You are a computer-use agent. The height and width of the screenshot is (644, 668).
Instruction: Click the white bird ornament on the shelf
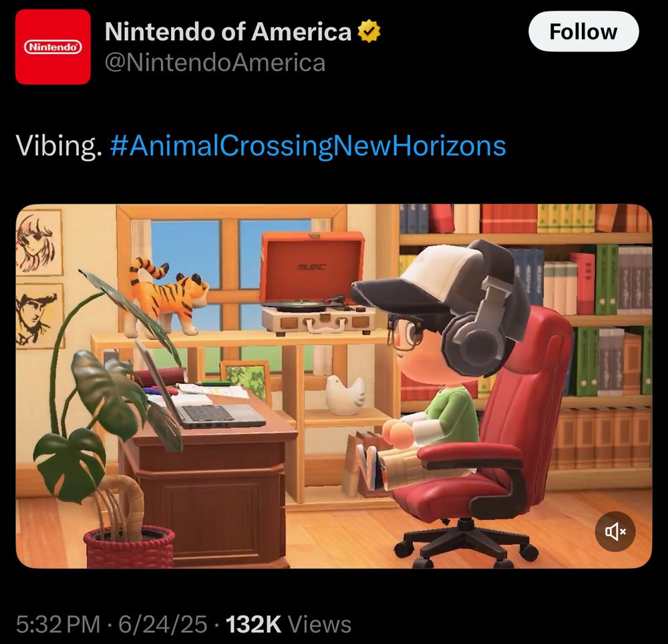coord(345,395)
